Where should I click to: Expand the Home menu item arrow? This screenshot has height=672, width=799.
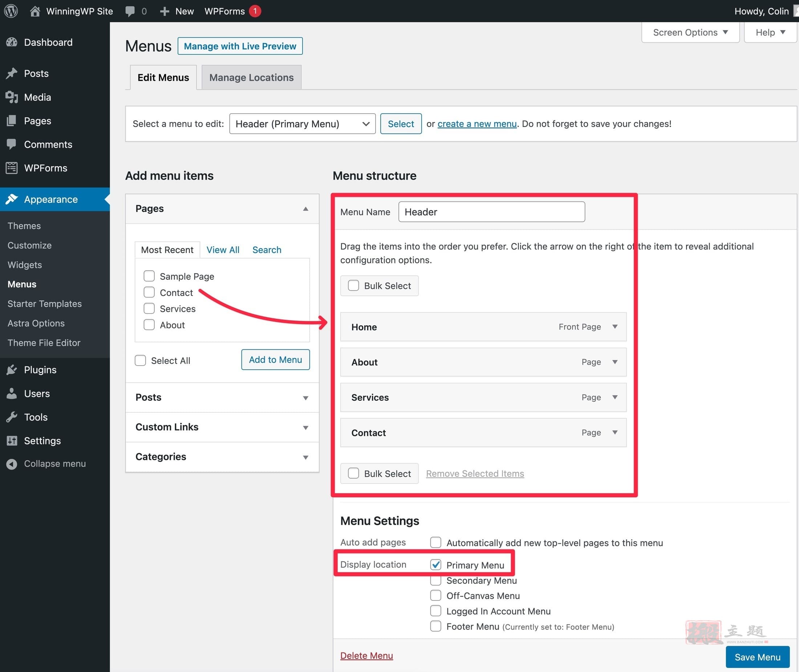[x=615, y=326]
